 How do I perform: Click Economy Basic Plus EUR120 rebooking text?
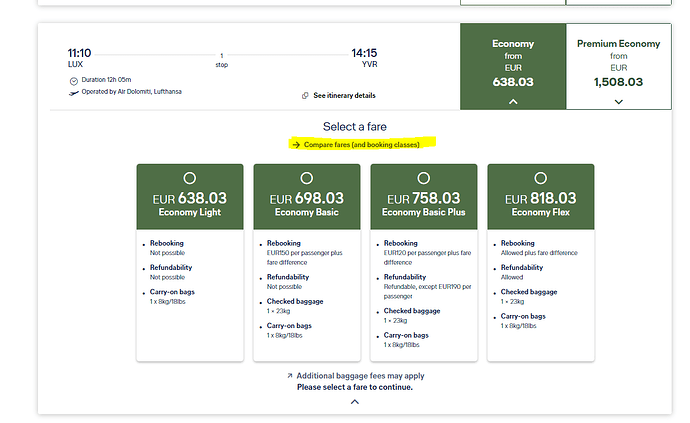coord(427,257)
